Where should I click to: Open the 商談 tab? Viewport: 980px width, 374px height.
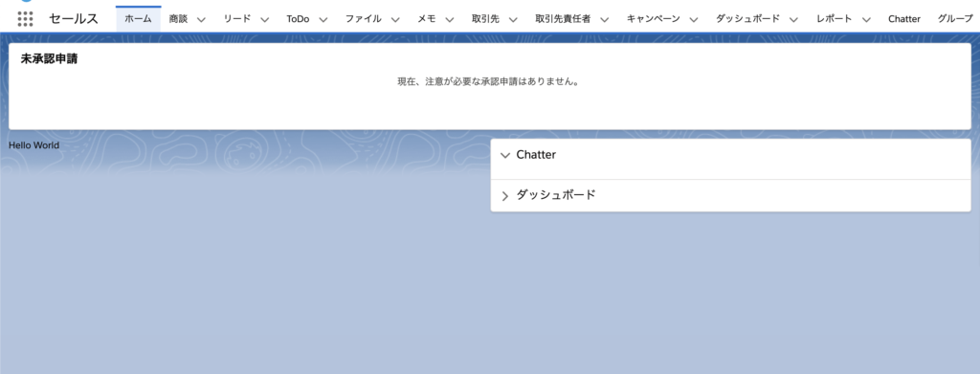[178, 19]
